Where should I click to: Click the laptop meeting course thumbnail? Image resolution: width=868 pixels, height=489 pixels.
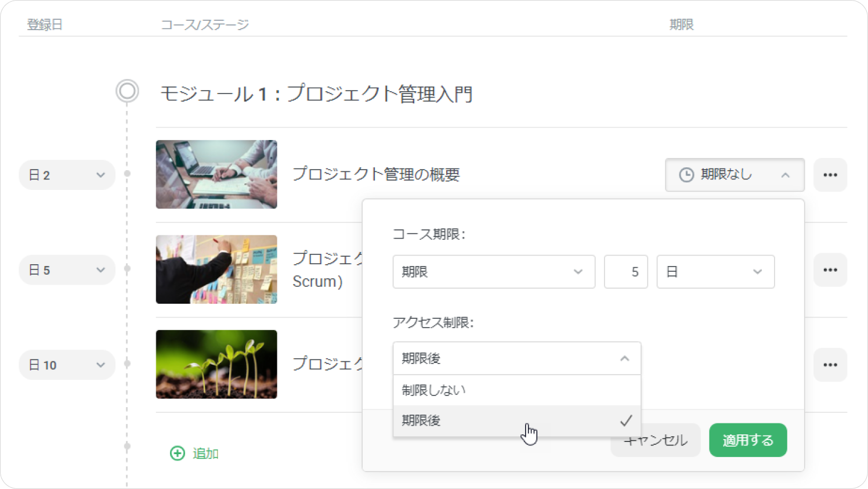click(216, 174)
